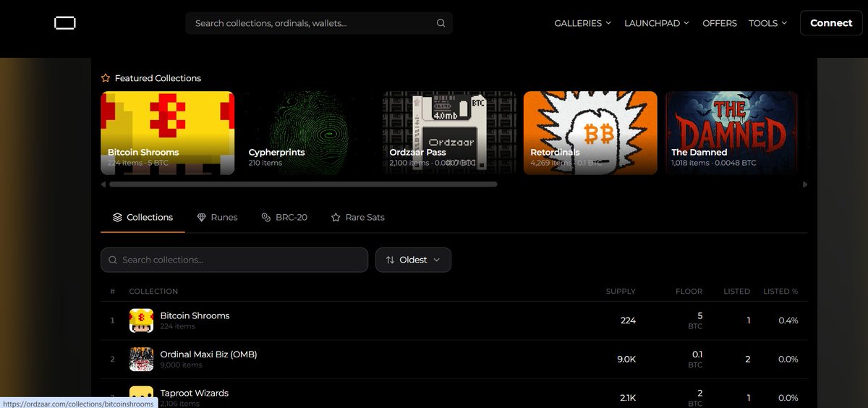Image resolution: width=868 pixels, height=408 pixels.
Task: Click the magnifier icon in top search bar
Action: pos(441,23)
